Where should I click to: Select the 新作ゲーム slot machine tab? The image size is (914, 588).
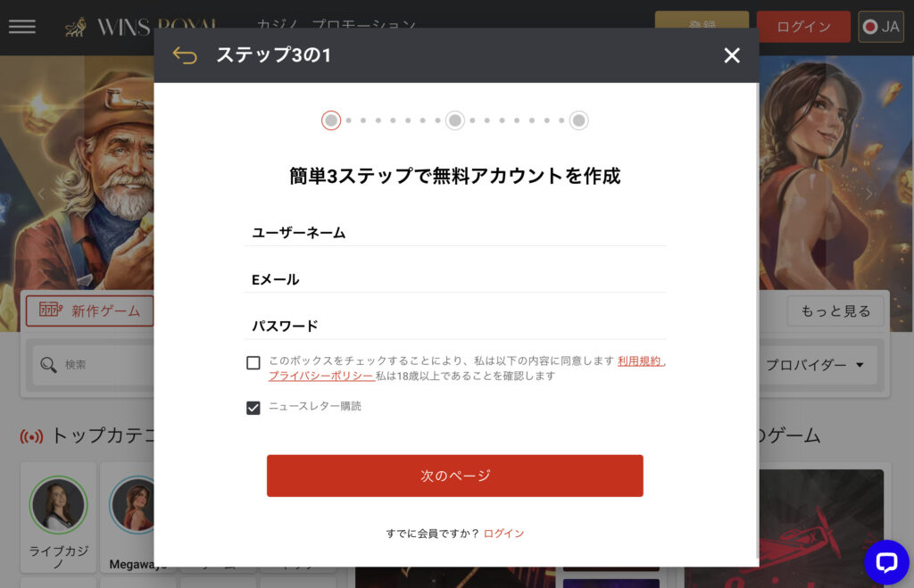point(90,311)
